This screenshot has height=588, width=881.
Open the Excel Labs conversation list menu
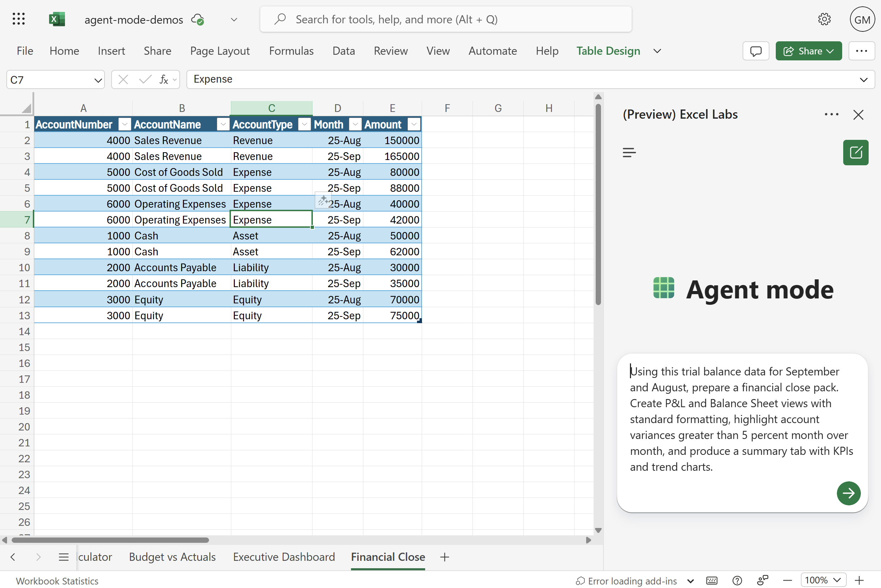pos(629,153)
